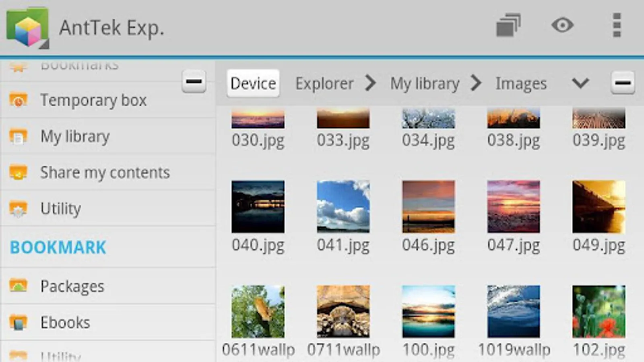The width and height of the screenshot is (644, 362).
Task: Tap the AntTek Explorer app logo
Action: click(27, 28)
